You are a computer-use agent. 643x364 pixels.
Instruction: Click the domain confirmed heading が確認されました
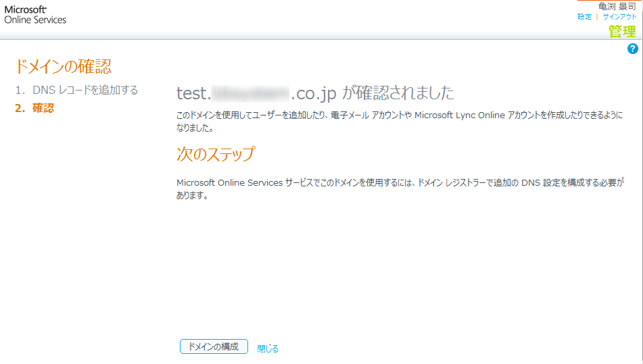(x=315, y=93)
